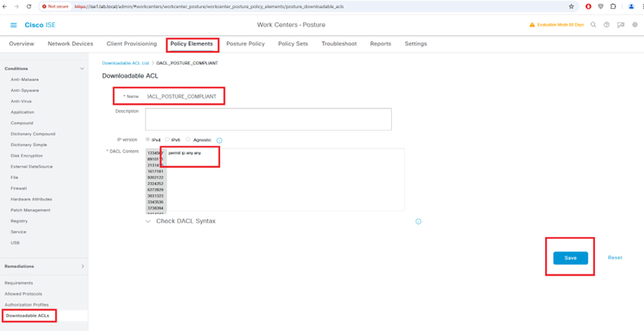Collapse the Conditions section
This screenshot has width=644, height=331.
[82, 69]
